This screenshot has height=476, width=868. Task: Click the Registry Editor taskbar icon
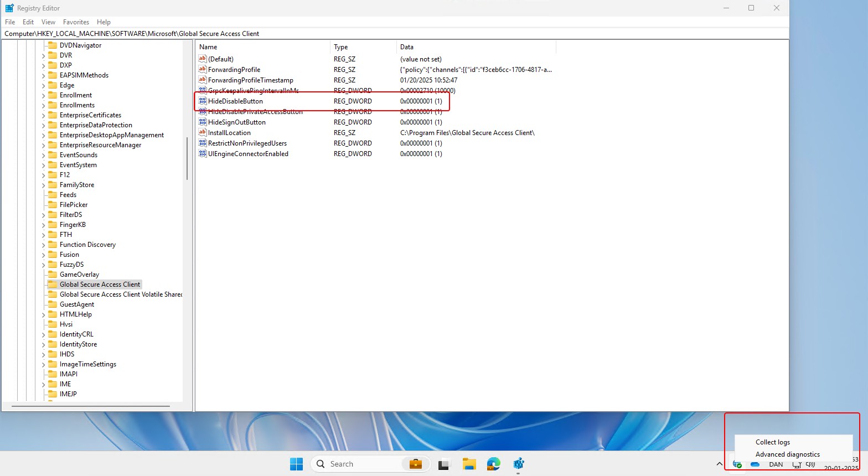tap(518, 464)
